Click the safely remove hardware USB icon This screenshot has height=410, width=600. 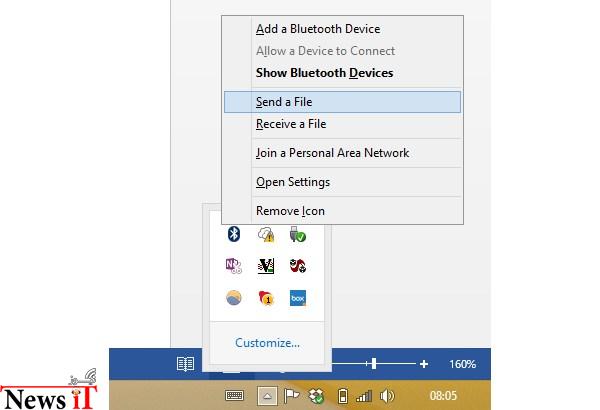click(x=298, y=234)
